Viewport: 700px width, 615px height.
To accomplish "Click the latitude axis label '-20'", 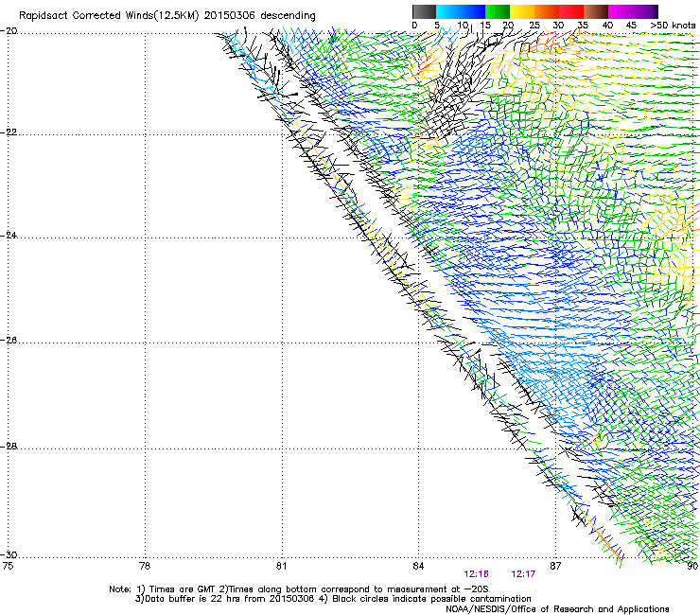I will click(9, 31).
